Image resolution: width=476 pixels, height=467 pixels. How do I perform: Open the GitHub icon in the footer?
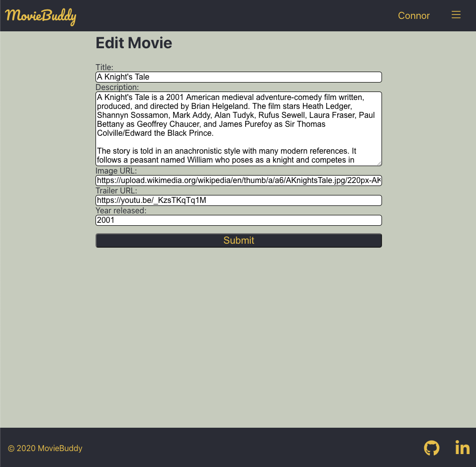[431, 448]
